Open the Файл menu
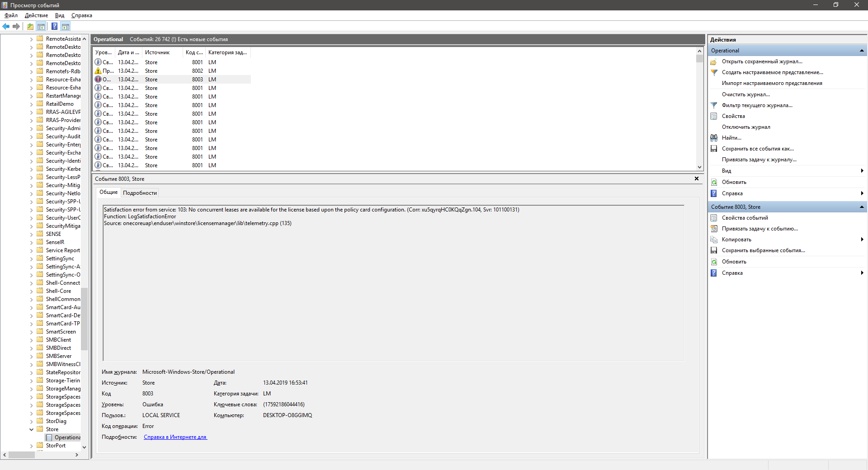The width and height of the screenshot is (868, 470). (x=11, y=15)
